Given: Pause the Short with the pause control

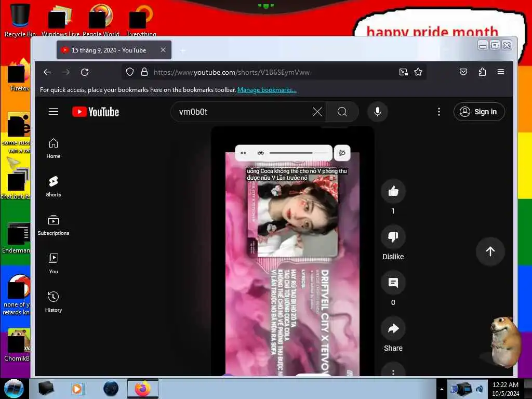Looking at the screenshot, I should point(243,153).
